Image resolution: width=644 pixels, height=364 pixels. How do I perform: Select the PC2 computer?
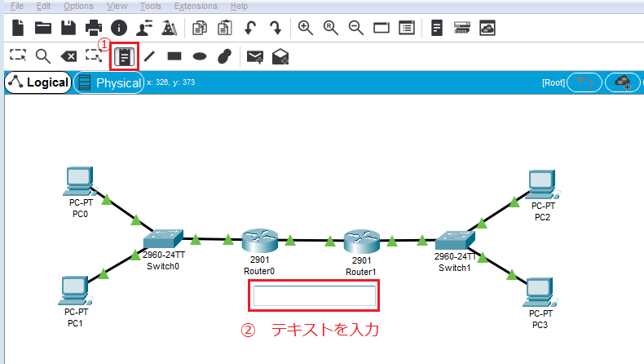pyautogui.click(x=543, y=184)
